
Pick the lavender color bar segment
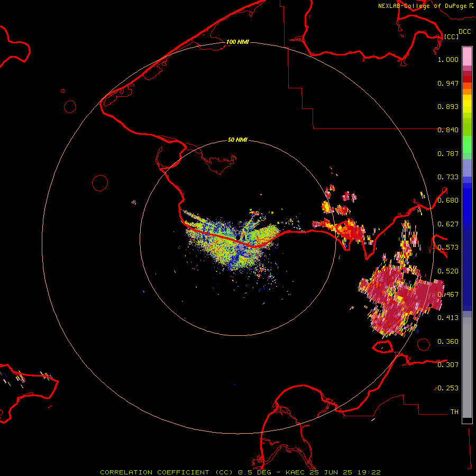pos(467,168)
